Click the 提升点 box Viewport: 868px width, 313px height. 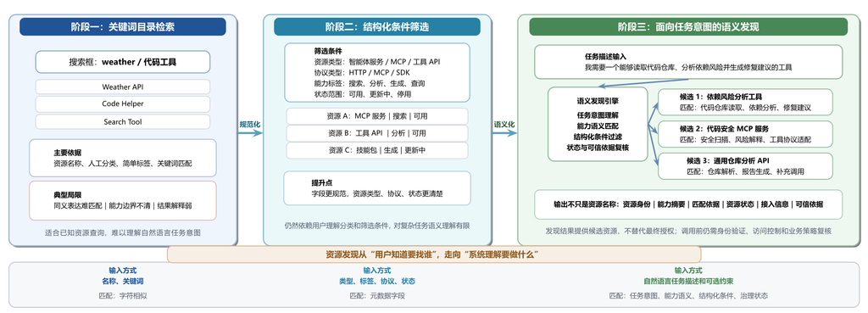pyautogui.click(x=377, y=188)
